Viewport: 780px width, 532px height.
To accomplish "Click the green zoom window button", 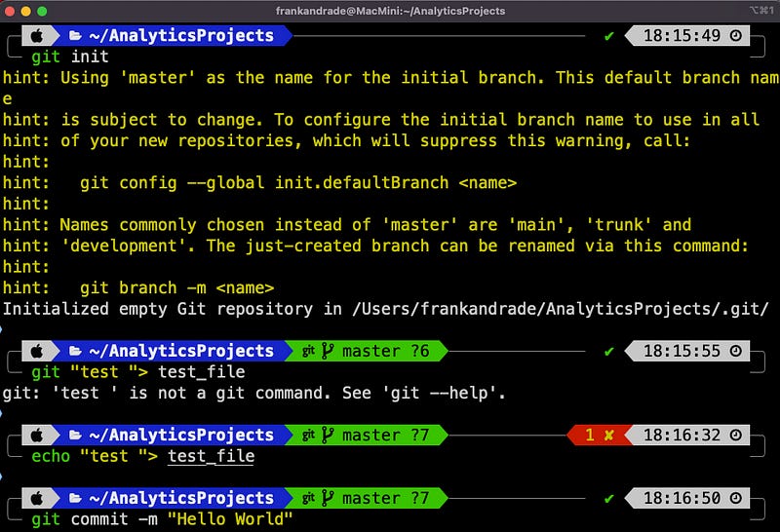I will pyautogui.click(x=42, y=11).
